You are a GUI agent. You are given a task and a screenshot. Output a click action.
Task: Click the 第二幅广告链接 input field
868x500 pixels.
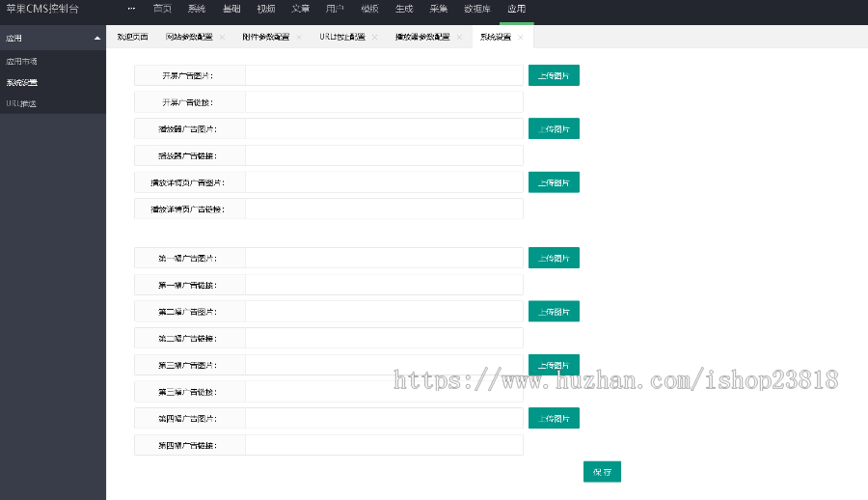coord(384,338)
